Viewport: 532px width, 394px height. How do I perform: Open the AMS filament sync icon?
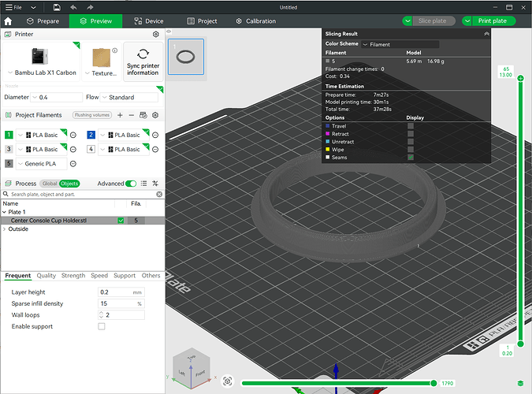[143, 115]
